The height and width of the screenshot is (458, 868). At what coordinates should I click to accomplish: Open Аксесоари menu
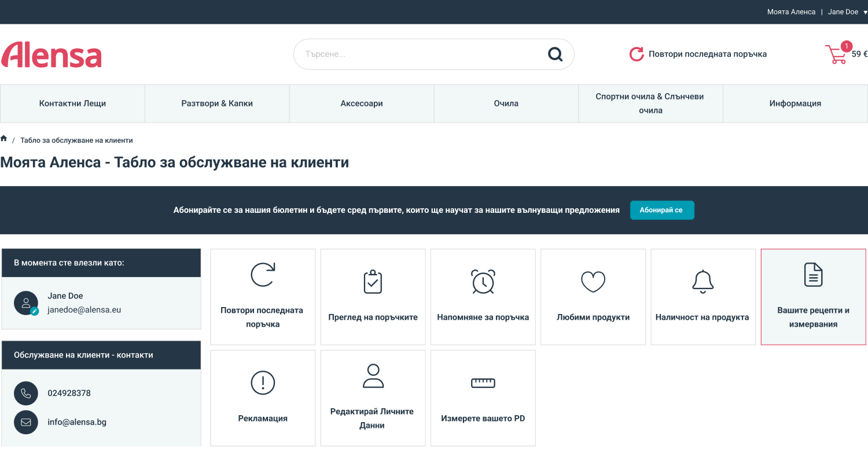click(x=362, y=104)
